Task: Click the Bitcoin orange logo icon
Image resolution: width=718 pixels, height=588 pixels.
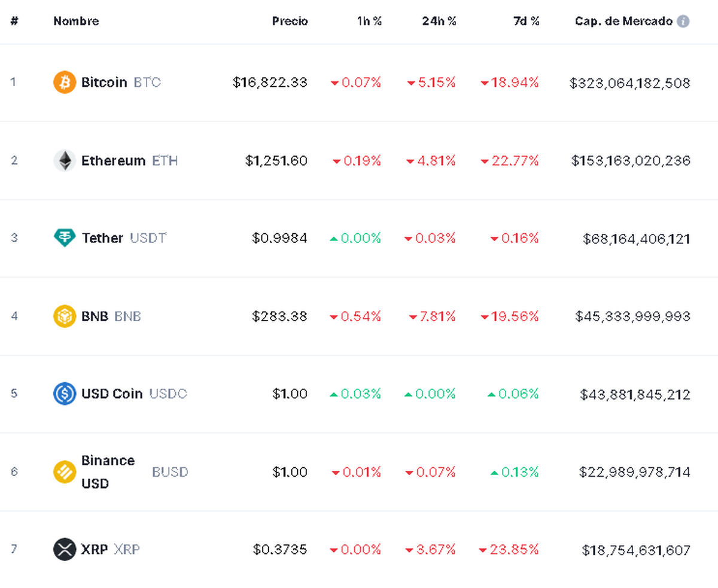Action: (x=65, y=83)
